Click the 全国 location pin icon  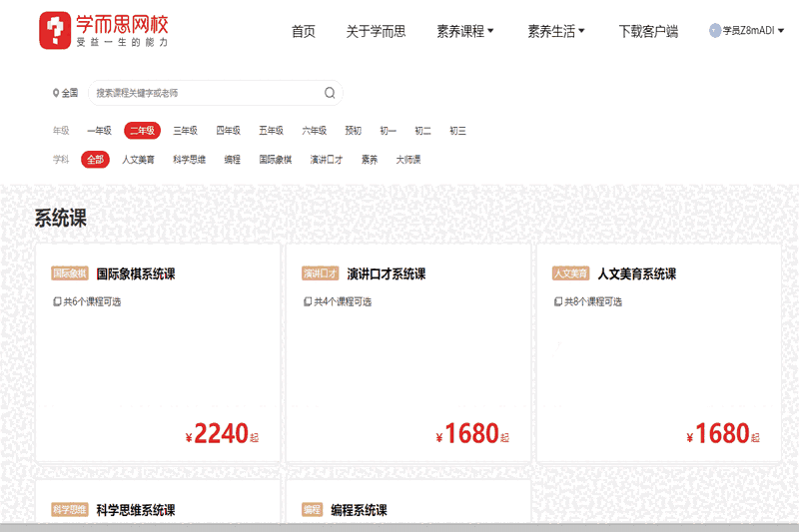[x=56, y=93]
